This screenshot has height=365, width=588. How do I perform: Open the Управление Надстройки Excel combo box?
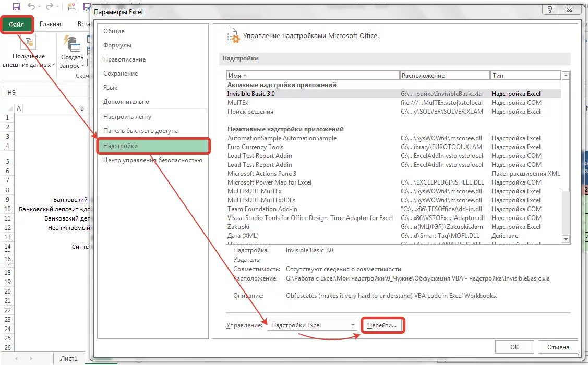point(312,325)
